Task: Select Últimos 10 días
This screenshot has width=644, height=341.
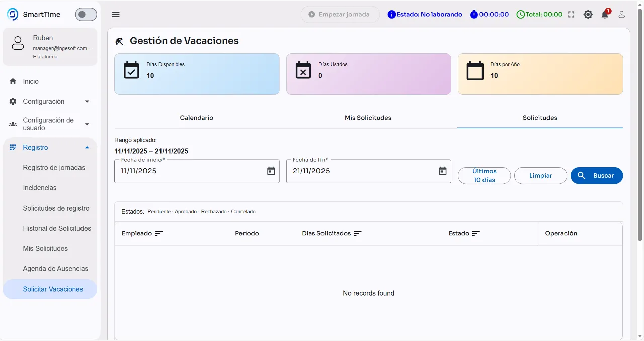Action: click(484, 175)
